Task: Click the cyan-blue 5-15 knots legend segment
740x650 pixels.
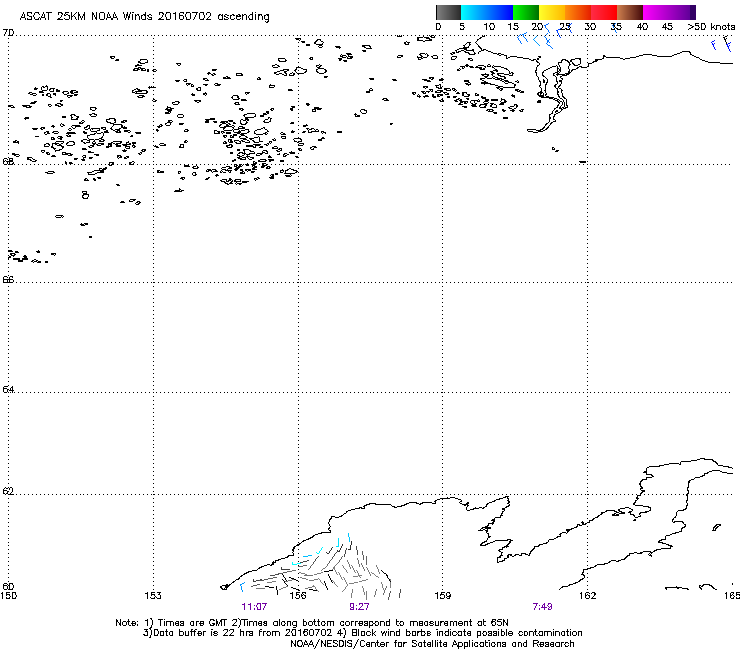Action: [x=487, y=12]
